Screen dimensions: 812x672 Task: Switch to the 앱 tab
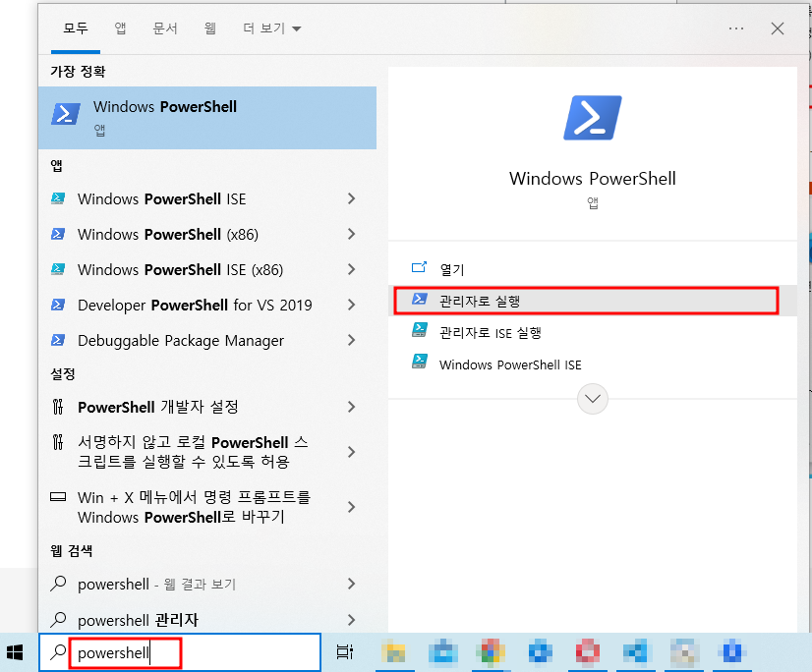(120, 28)
